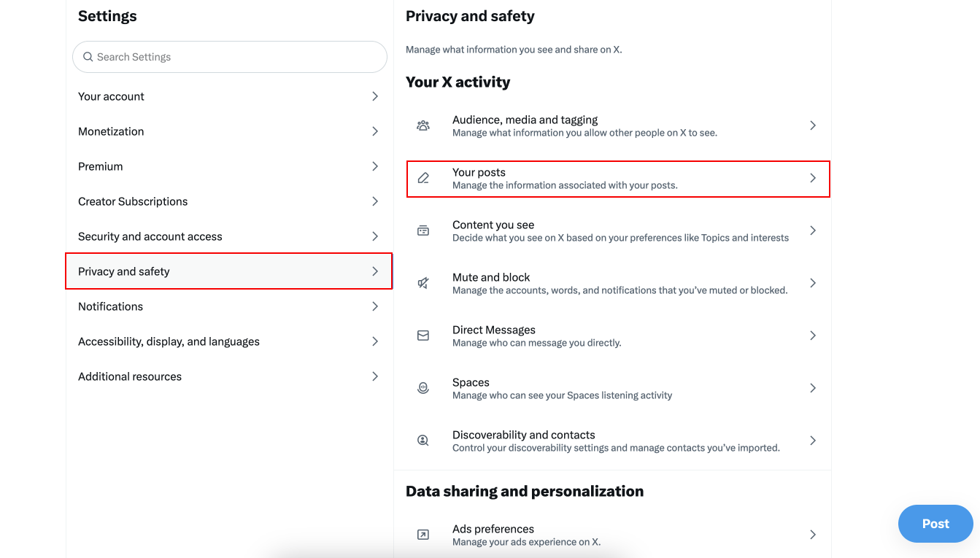
Task: Click the blue Post button
Action: coord(935,524)
